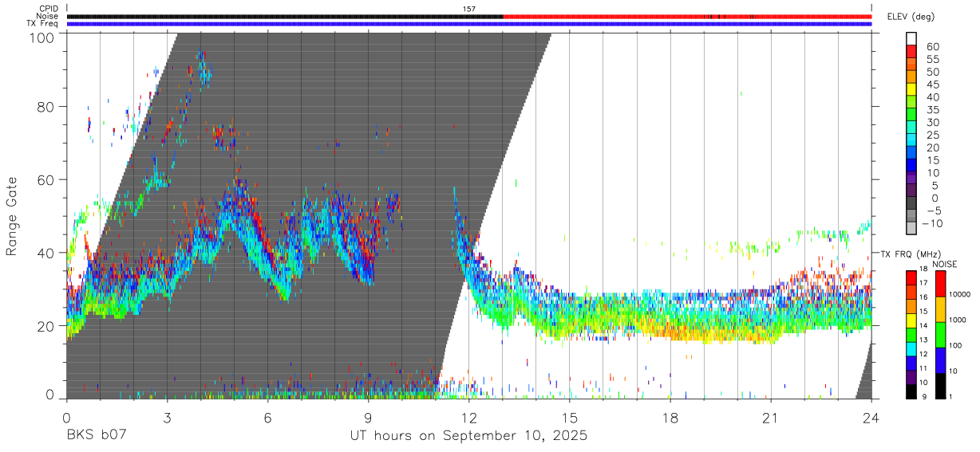Screen dimensions: 980x452
Task: Click the 18 tick on the TX frequency scale
Action: coord(923,269)
